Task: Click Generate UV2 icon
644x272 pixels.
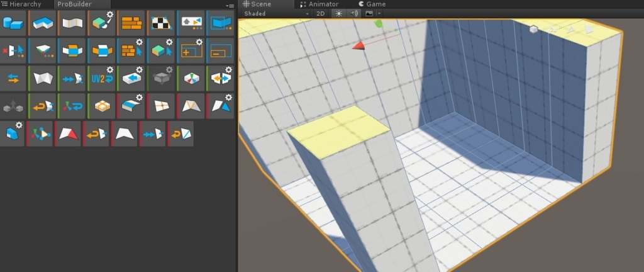Action: [x=103, y=79]
